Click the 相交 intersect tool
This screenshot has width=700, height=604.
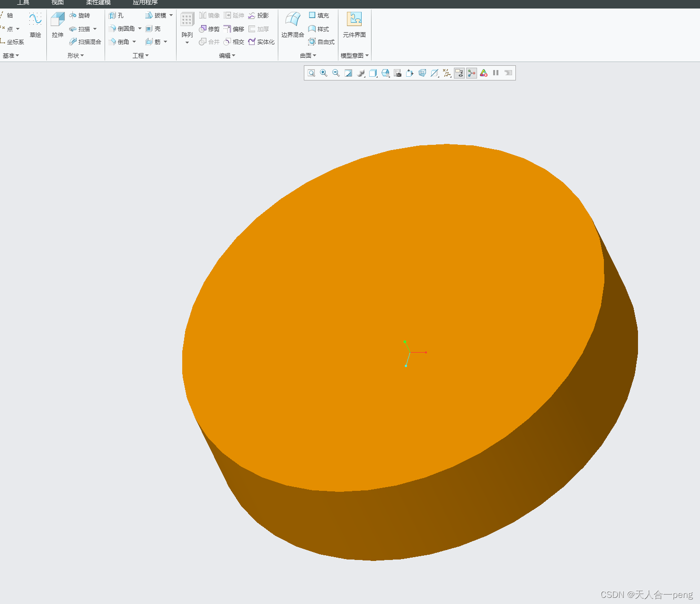pyautogui.click(x=234, y=42)
